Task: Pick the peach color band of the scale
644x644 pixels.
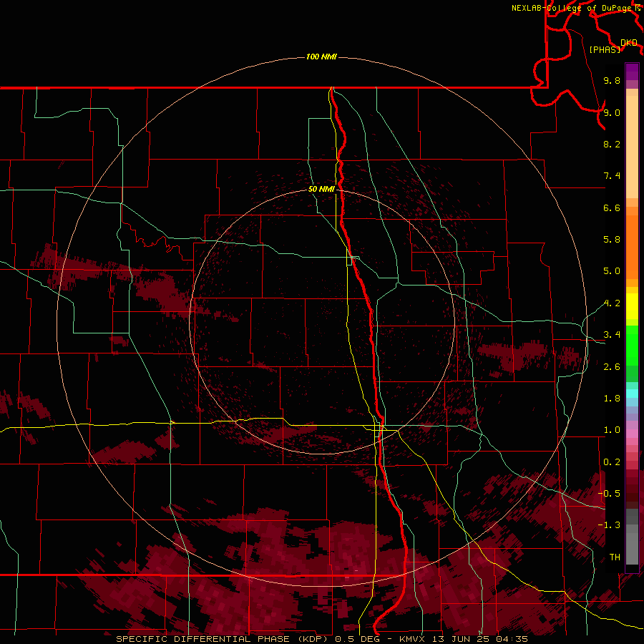Action: [x=632, y=147]
